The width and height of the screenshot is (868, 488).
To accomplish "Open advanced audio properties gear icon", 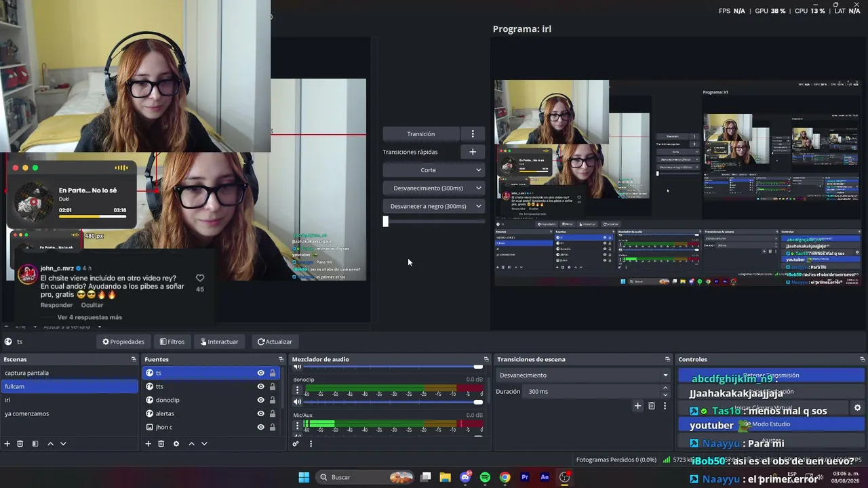I will click(296, 444).
